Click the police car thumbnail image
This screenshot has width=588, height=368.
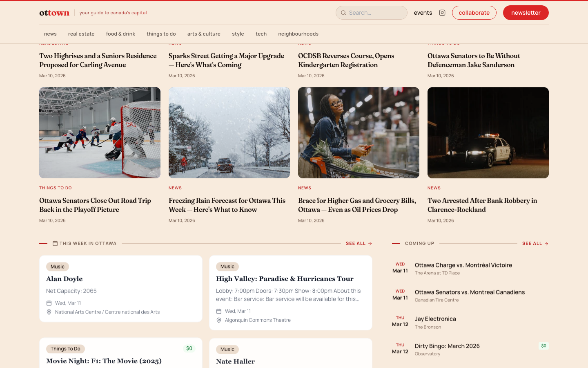pyautogui.click(x=488, y=132)
